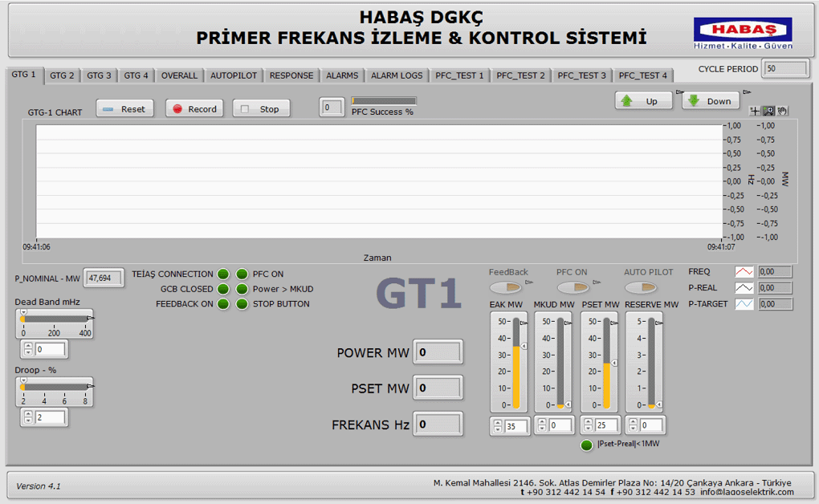Image resolution: width=819 pixels, height=504 pixels.
Task: Click the PSET MW value stepper arrows
Action: pyautogui.click(x=588, y=425)
